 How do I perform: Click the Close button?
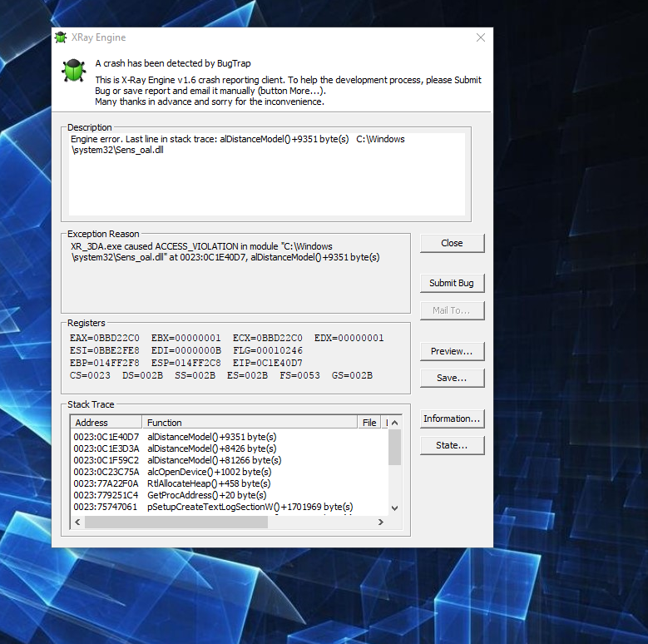coord(452,243)
